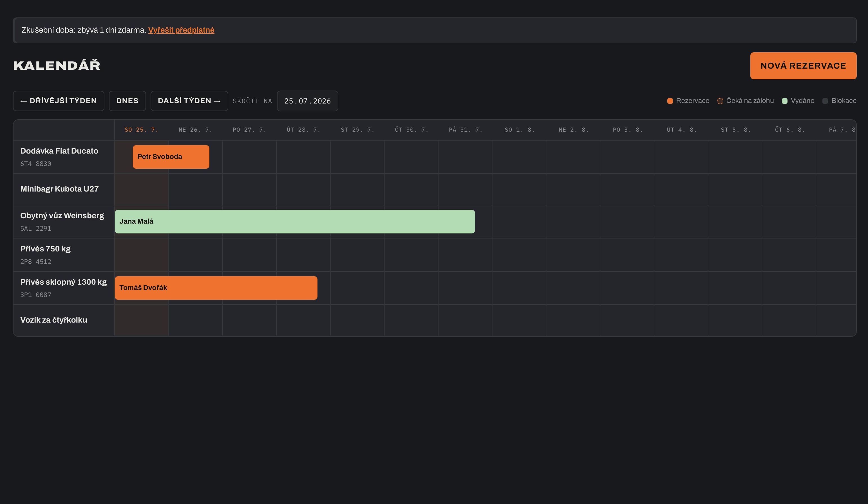
Task: Open Petr Svoboda's reservation bar
Action: (x=171, y=157)
